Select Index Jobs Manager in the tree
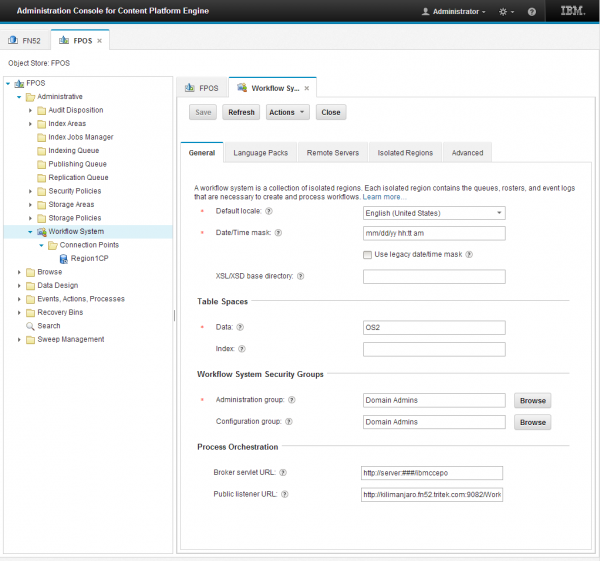The height and width of the screenshot is (561, 600). coord(81,137)
